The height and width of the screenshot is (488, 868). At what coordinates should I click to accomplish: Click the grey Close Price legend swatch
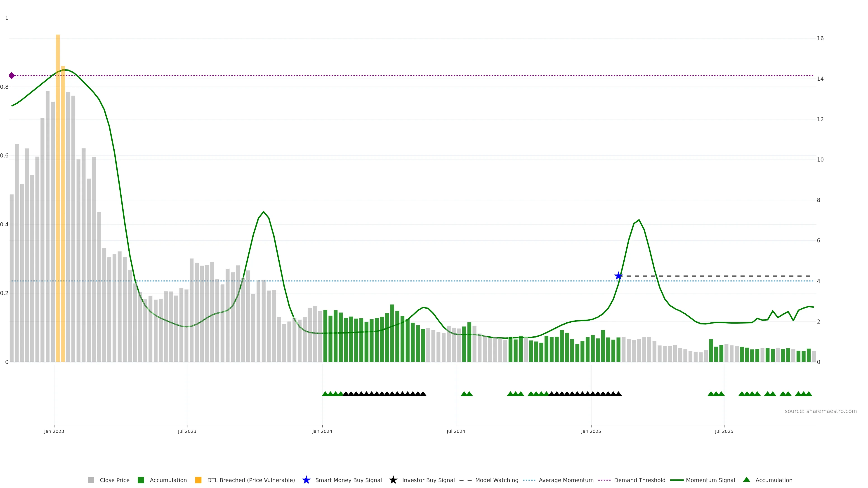91,480
